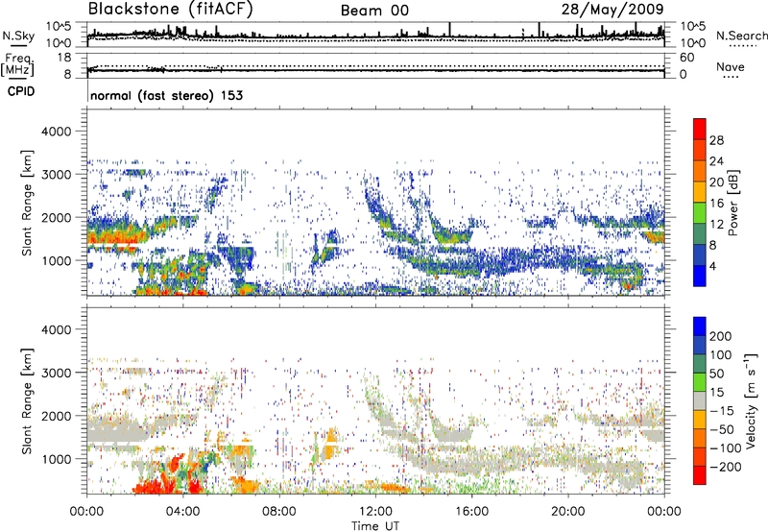The height and width of the screenshot is (532, 768).
Task: Click the blue bottom segment of power colorbar
Action: (x=700, y=276)
